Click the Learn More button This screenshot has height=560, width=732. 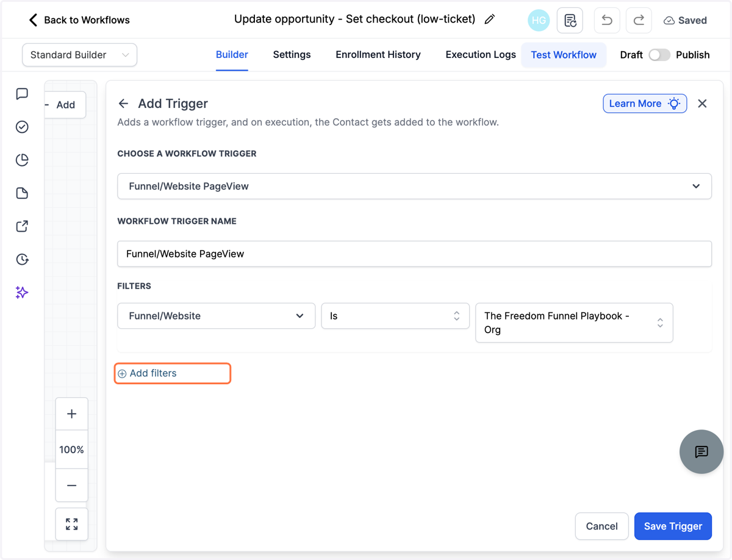tap(645, 104)
